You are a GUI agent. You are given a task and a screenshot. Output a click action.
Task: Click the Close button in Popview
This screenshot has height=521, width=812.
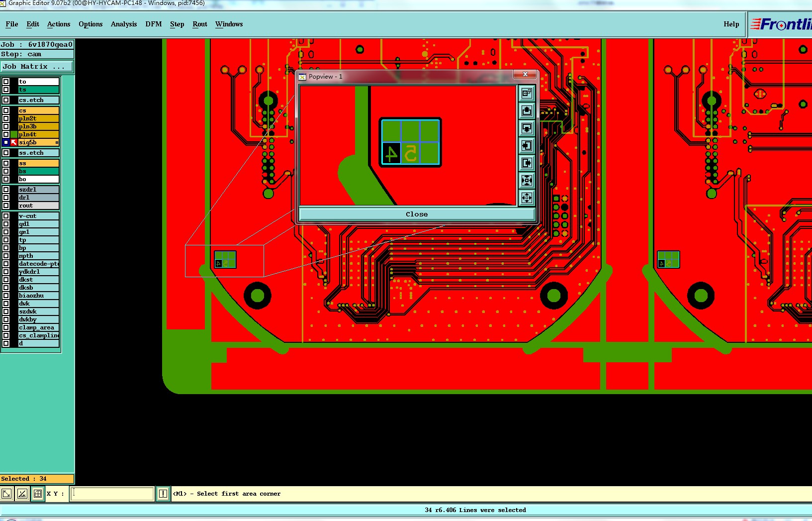(x=417, y=214)
